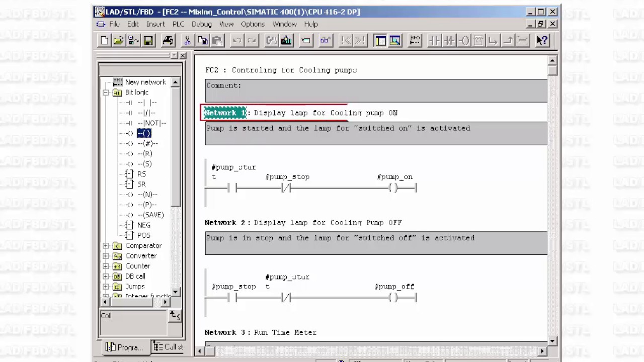Open the View menu
Screen dimensions: 644x362
pos(226,24)
